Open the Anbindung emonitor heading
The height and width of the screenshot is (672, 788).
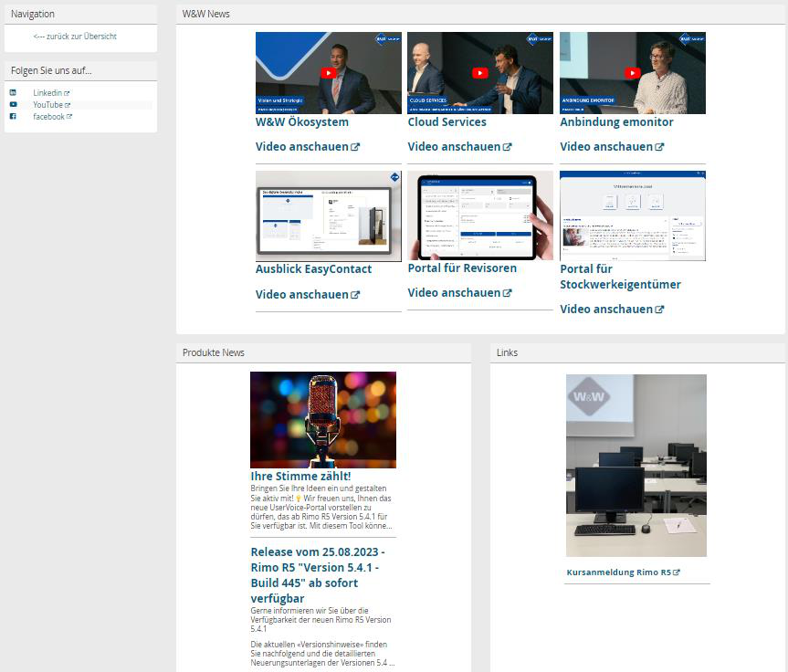[x=616, y=122]
